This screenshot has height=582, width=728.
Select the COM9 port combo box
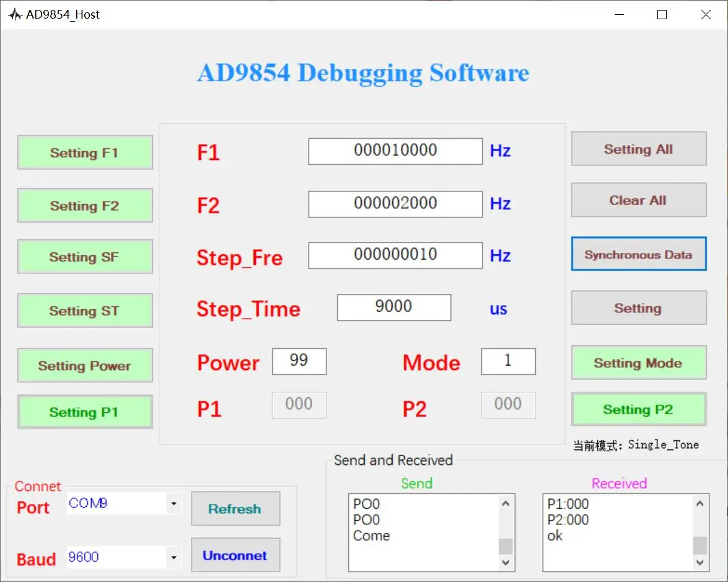click(x=123, y=503)
